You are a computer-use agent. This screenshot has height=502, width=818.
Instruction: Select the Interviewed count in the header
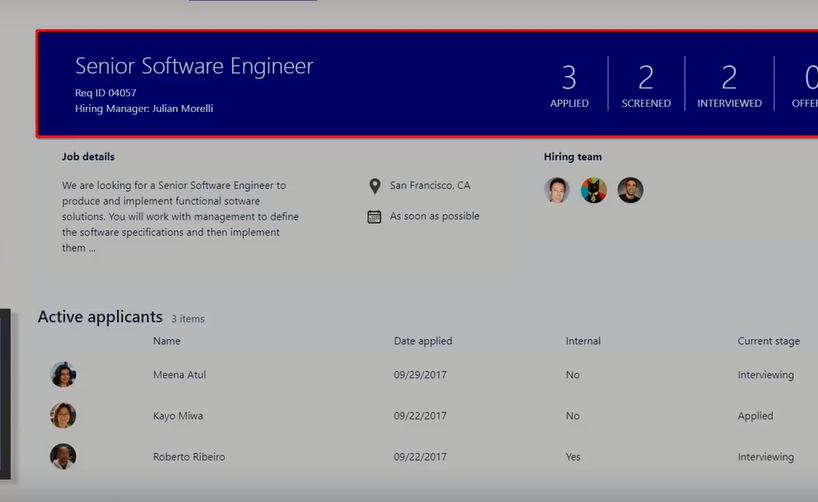[x=729, y=85]
